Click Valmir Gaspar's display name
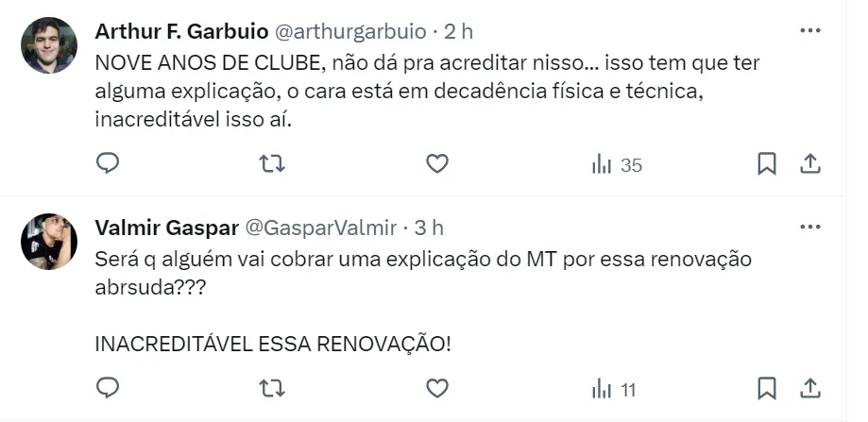Screen dimensions: 868x422 (167, 228)
